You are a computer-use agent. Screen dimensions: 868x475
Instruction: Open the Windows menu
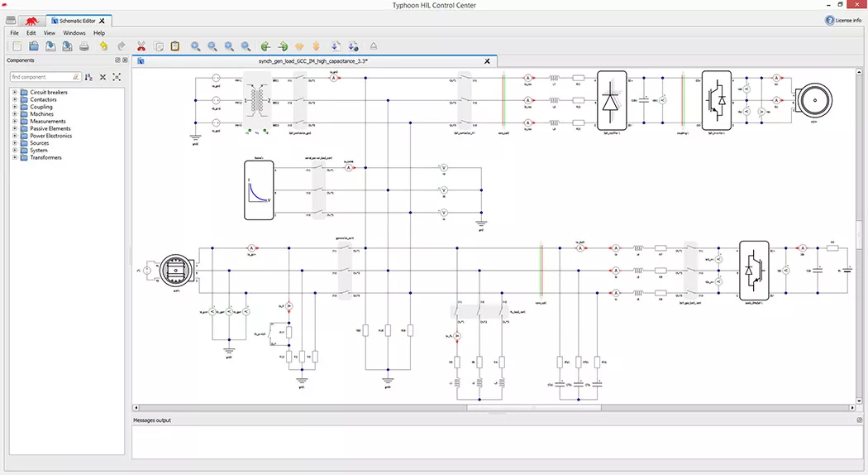74,33
